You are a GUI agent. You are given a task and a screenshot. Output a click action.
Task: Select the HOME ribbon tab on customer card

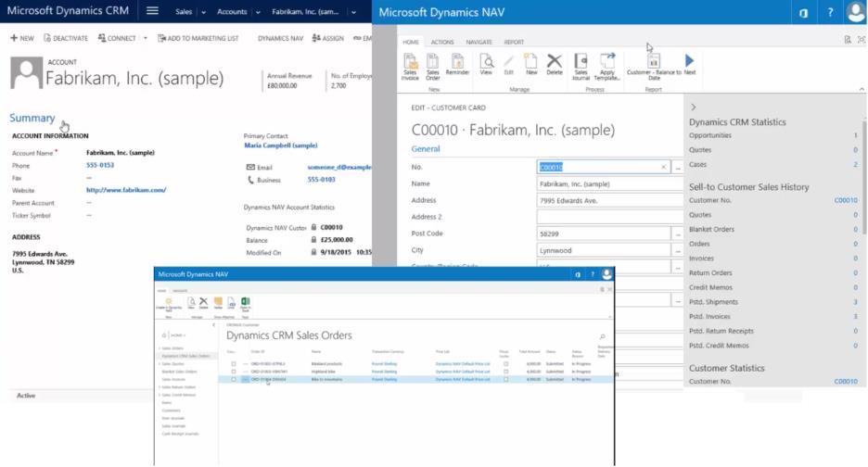411,42
